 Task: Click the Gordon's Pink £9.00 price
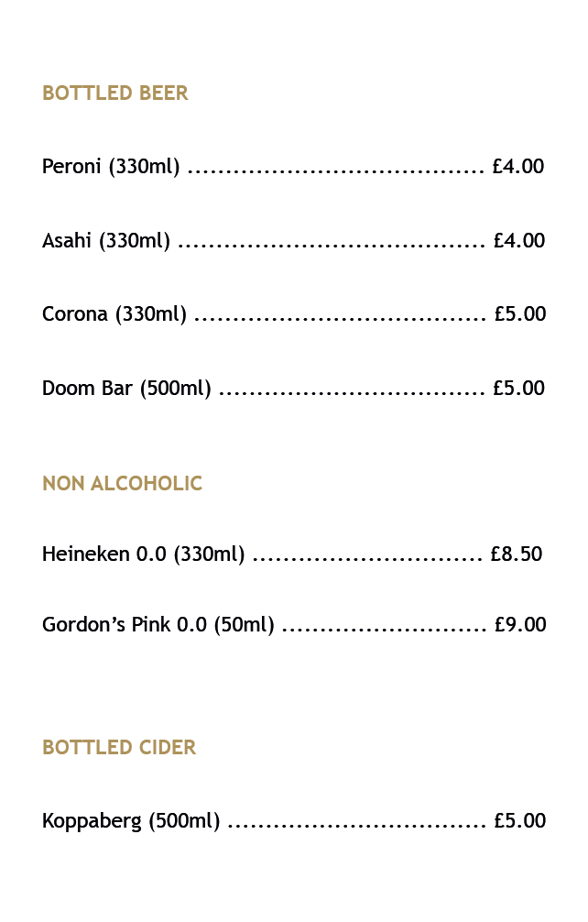click(520, 624)
